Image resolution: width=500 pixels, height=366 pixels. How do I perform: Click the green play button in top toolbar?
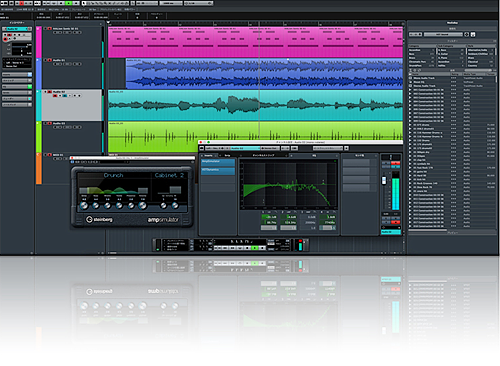tap(69, 3)
